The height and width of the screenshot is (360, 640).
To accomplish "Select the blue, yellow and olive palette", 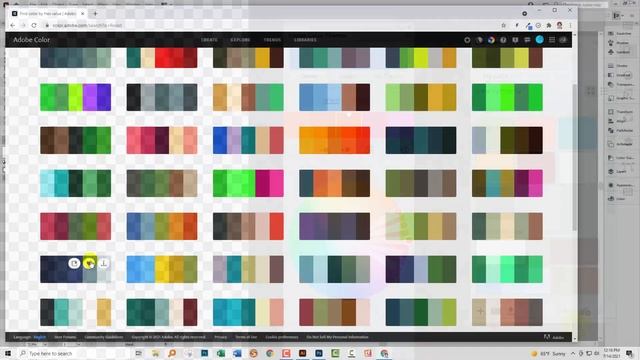I will (162, 269).
